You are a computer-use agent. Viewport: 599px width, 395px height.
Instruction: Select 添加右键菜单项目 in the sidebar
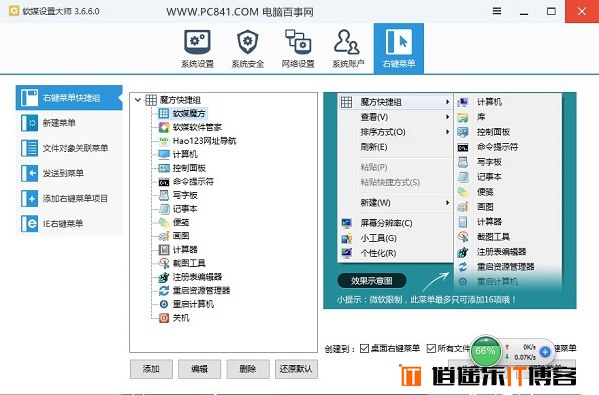[69, 199]
